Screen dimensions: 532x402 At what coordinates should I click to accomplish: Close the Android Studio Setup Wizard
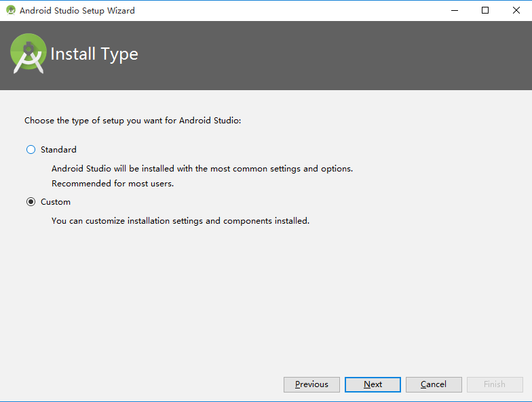click(x=516, y=10)
